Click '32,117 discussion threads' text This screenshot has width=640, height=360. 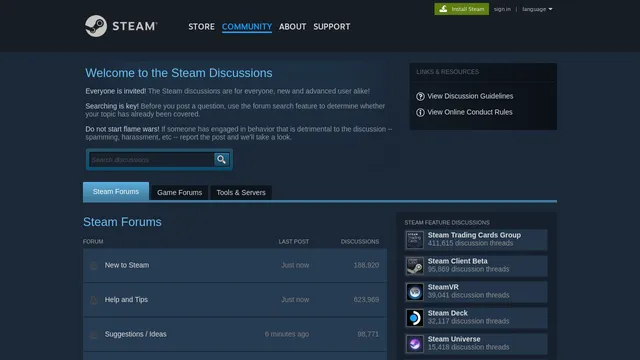[469, 321]
